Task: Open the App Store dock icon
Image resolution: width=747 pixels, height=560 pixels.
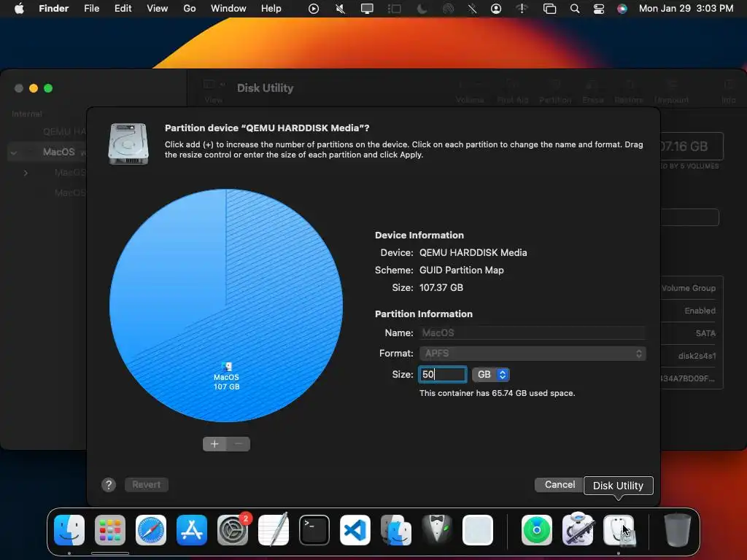Action: click(x=192, y=530)
